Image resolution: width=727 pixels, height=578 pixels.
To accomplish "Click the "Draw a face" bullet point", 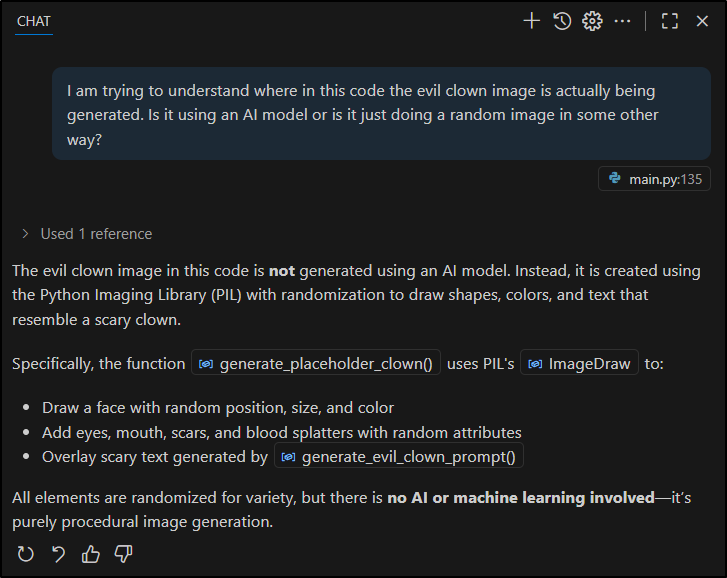I will 218,408.
